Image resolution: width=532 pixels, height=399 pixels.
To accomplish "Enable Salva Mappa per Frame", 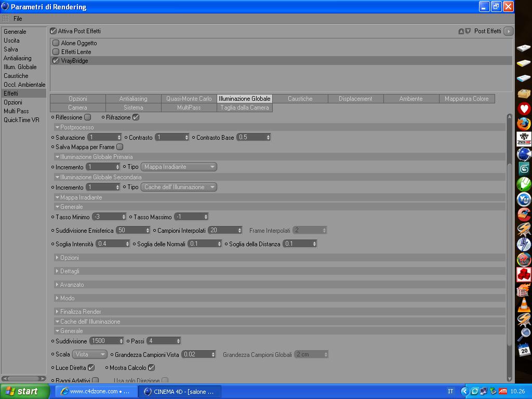I will coord(120,147).
